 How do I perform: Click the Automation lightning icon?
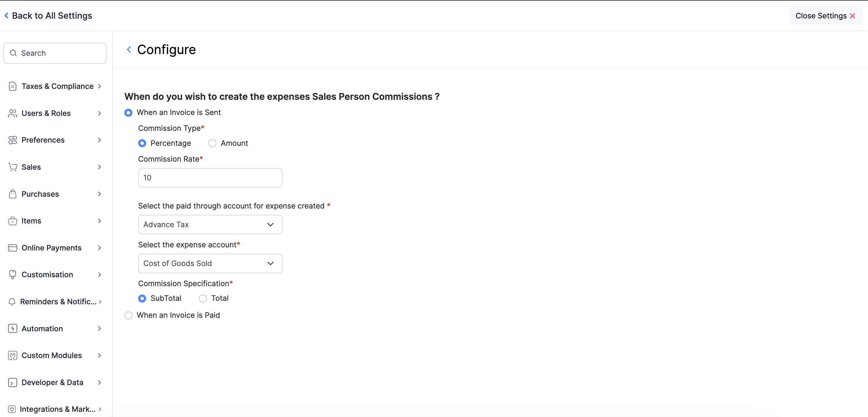click(x=12, y=328)
